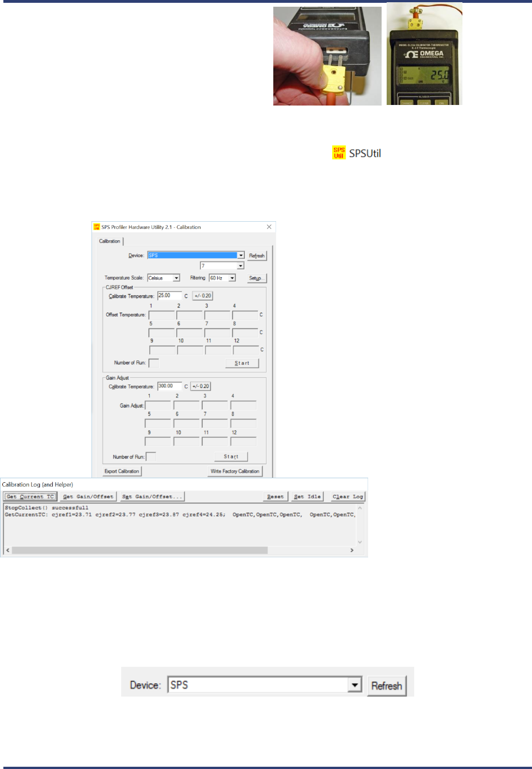Open the dropdown showing value 7
Viewport: 532px width, 769px height.
(241, 266)
